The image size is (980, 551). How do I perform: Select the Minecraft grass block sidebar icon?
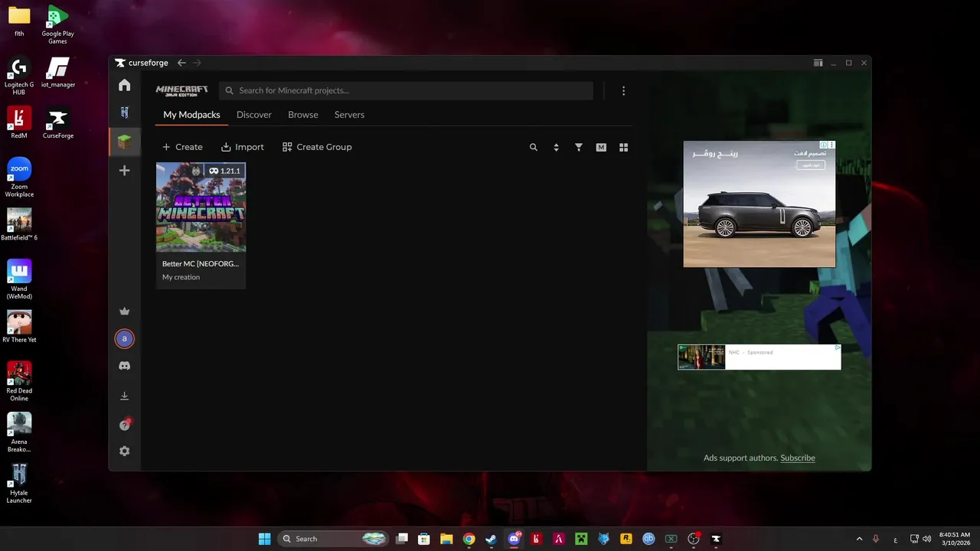pyautogui.click(x=125, y=142)
